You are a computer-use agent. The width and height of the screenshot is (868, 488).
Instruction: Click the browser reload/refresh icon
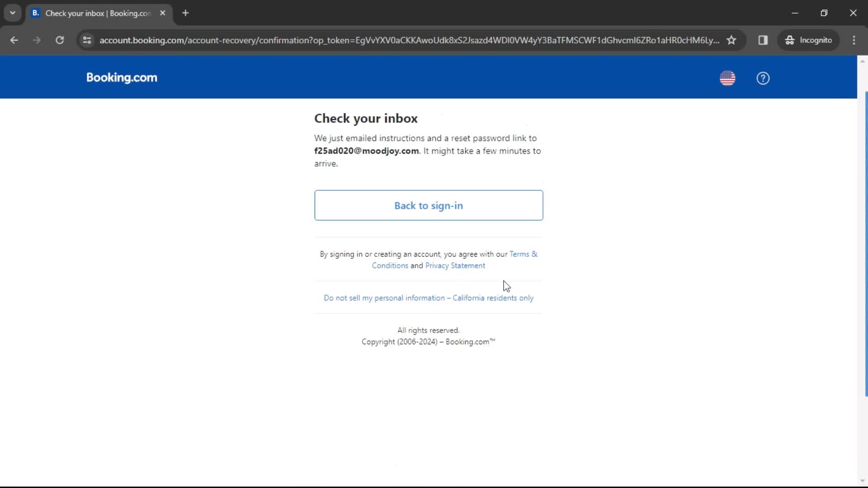tap(59, 40)
